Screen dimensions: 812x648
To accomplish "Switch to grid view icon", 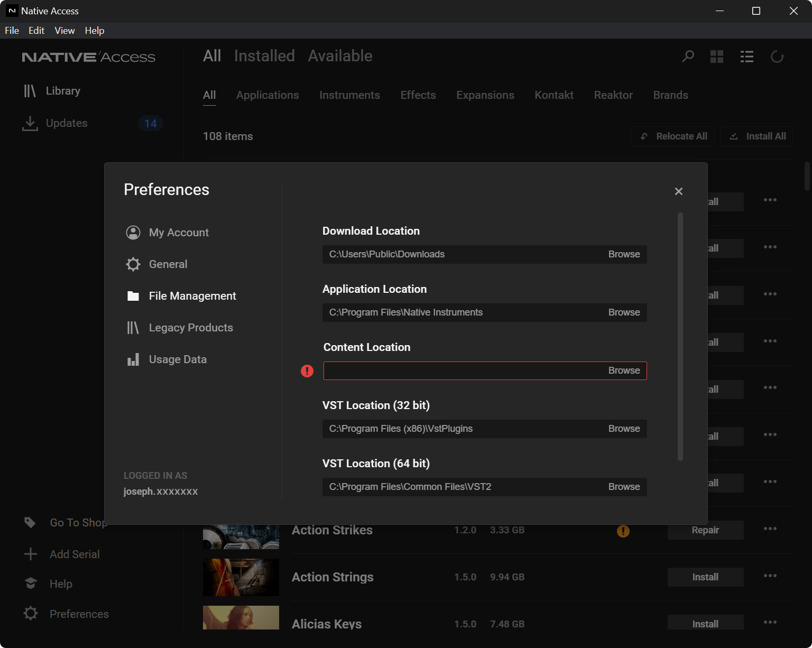I will coord(717,57).
